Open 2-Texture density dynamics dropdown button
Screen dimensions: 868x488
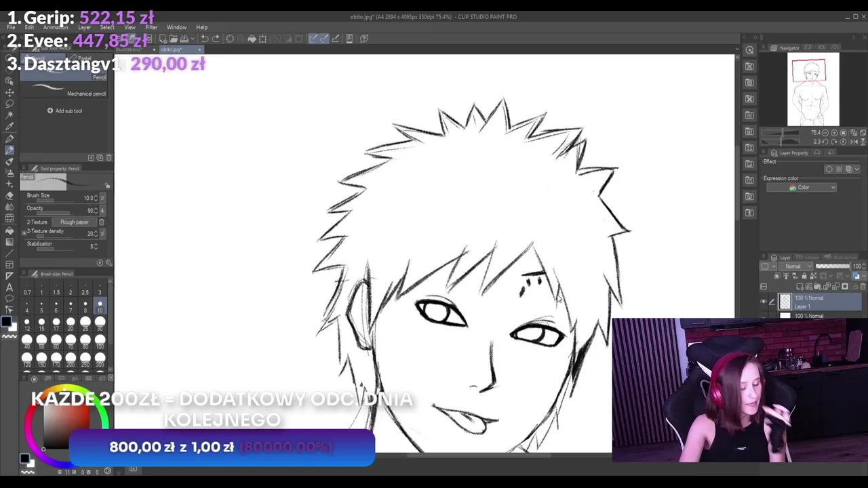(102, 233)
